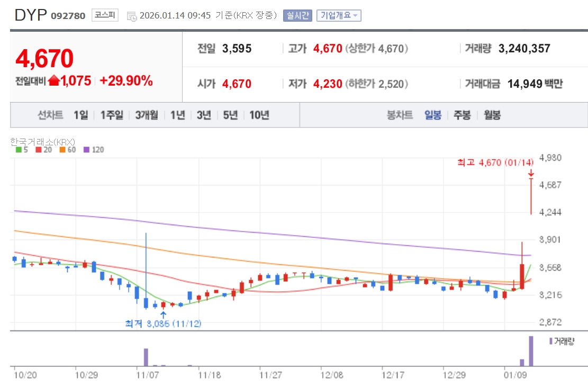This screenshot has width=588, height=388.
Task: Click the green 5-day moving average swatch
Action: [x=19, y=150]
